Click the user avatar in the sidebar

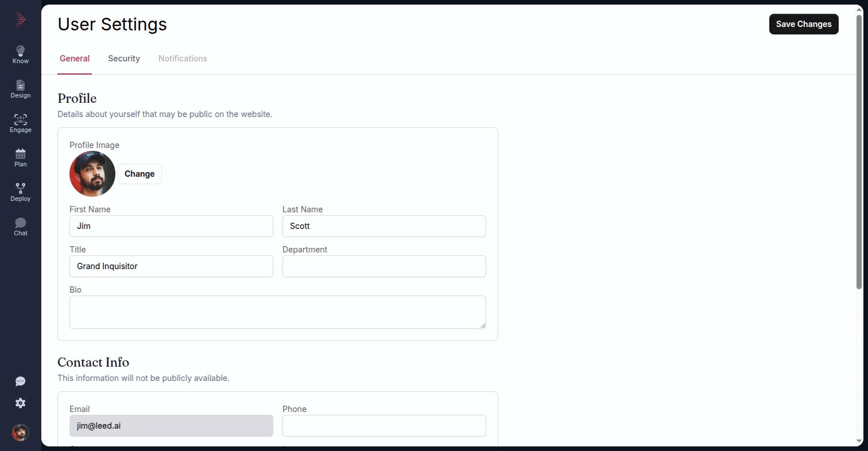pyautogui.click(x=21, y=433)
